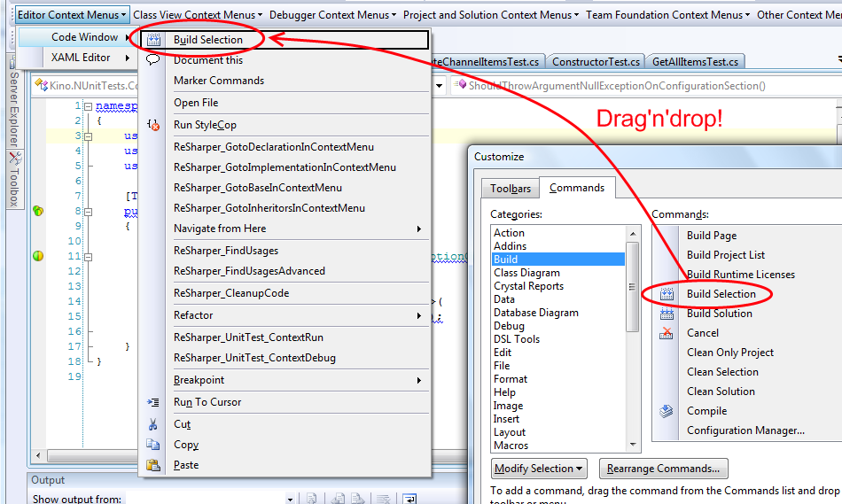Viewport: 842px width, 504px height.
Task: Click Build Selection icon in Commands list
Action: coord(667,294)
